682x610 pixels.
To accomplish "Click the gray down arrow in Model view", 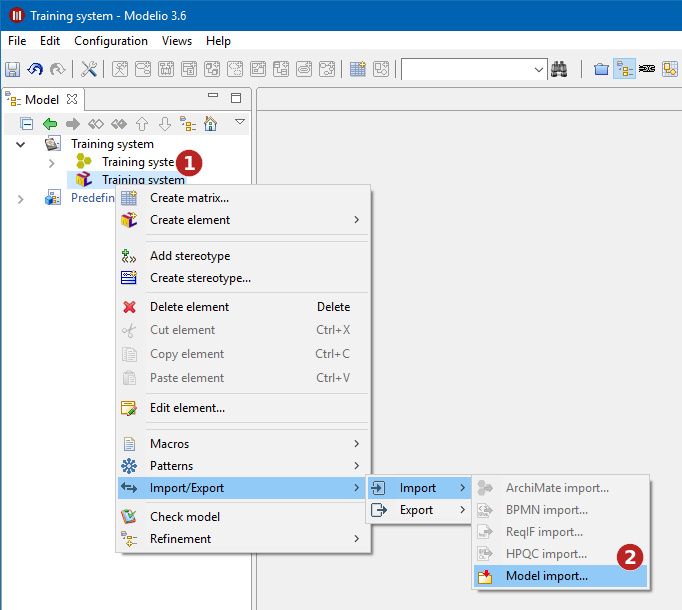I will point(165,124).
